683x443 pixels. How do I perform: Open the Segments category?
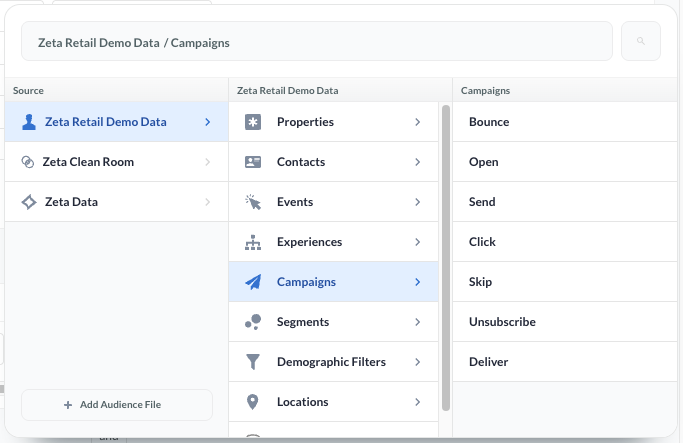pyautogui.click(x=333, y=322)
